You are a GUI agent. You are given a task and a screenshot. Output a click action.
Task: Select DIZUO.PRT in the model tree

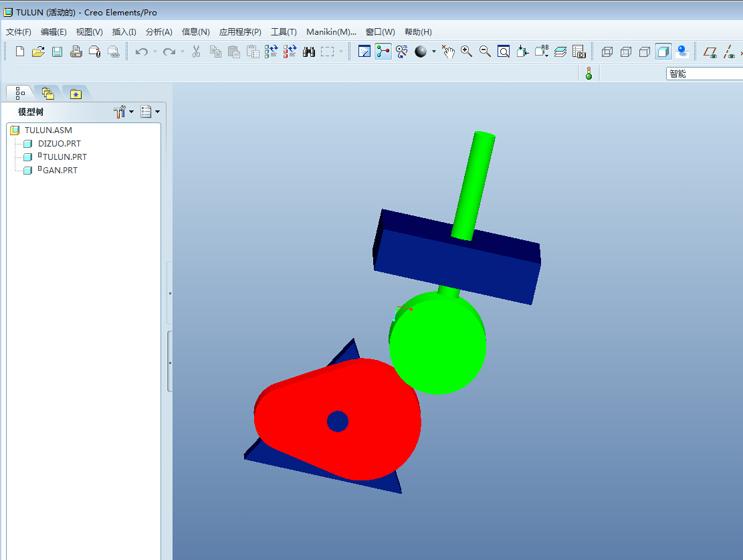[60, 143]
